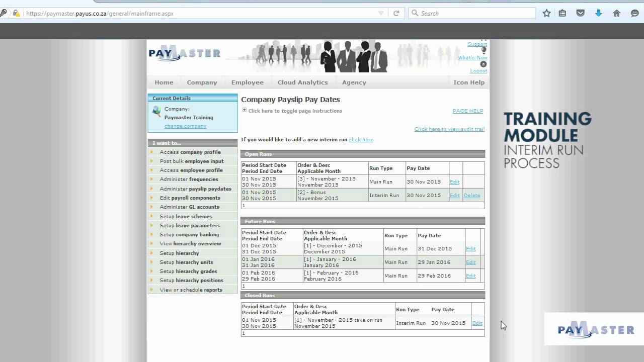Click the Closed Runs section header
Screen dimensions: 644x362
363,296
